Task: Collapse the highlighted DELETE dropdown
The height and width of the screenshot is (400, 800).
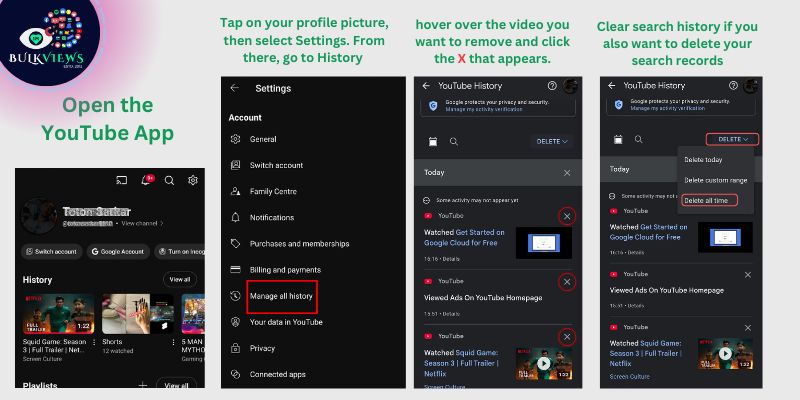Action: [733, 139]
